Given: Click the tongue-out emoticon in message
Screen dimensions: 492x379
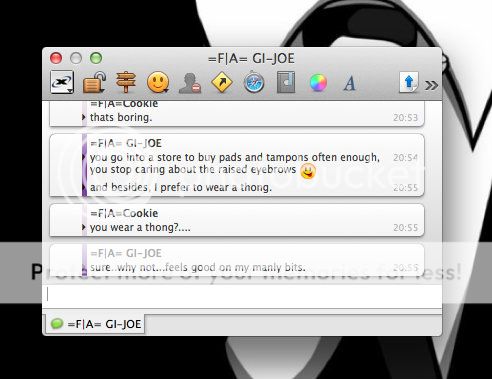Looking at the screenshot, I should click(308, 171).
